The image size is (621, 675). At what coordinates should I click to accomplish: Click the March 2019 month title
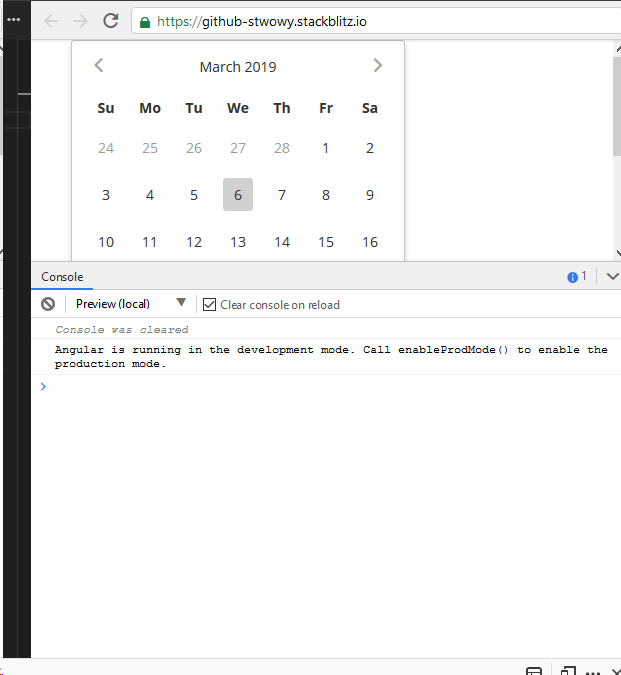pos(238,67)
